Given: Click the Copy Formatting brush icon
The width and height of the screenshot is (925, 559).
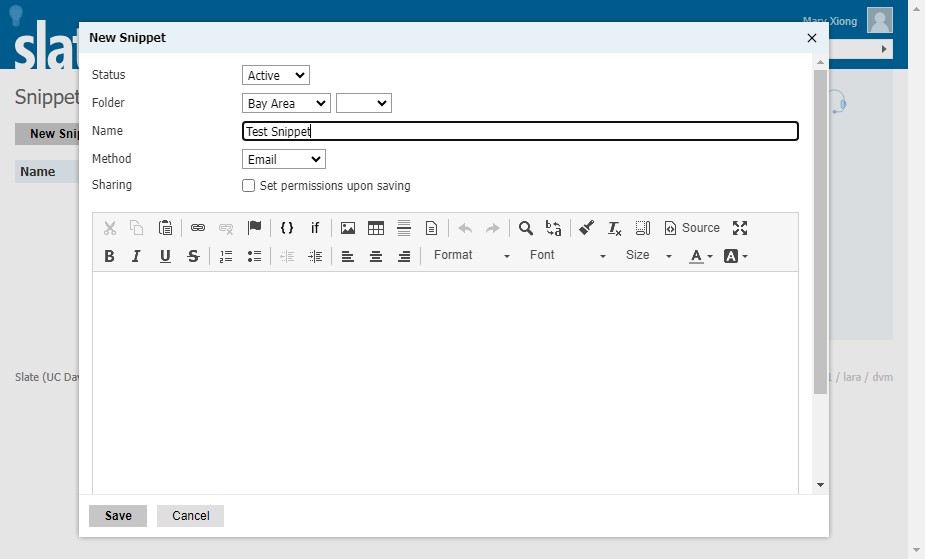Looking at the screenshot, I should (x=586, y=228).
